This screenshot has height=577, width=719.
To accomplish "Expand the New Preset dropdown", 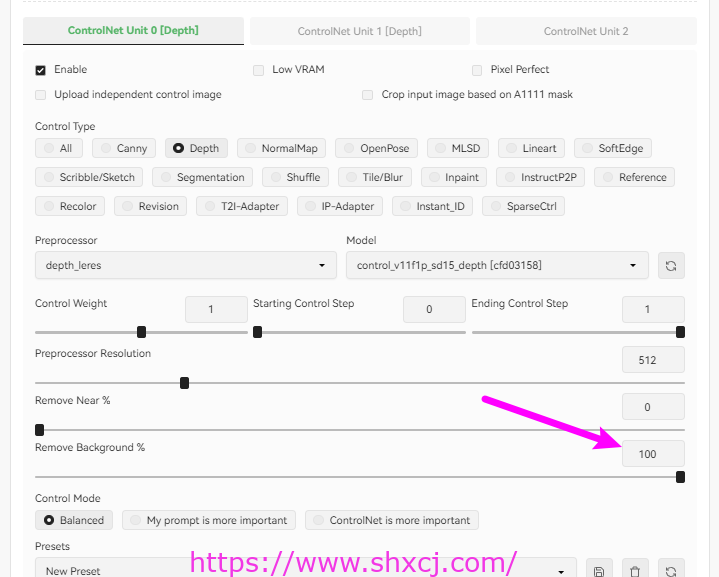I will tap(305, 569).
